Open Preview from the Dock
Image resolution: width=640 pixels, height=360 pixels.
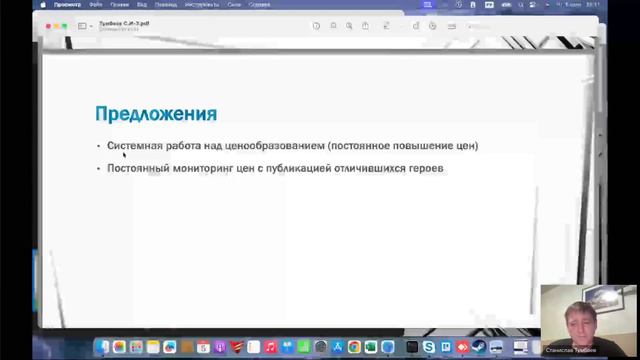click(x=496, y=347)
